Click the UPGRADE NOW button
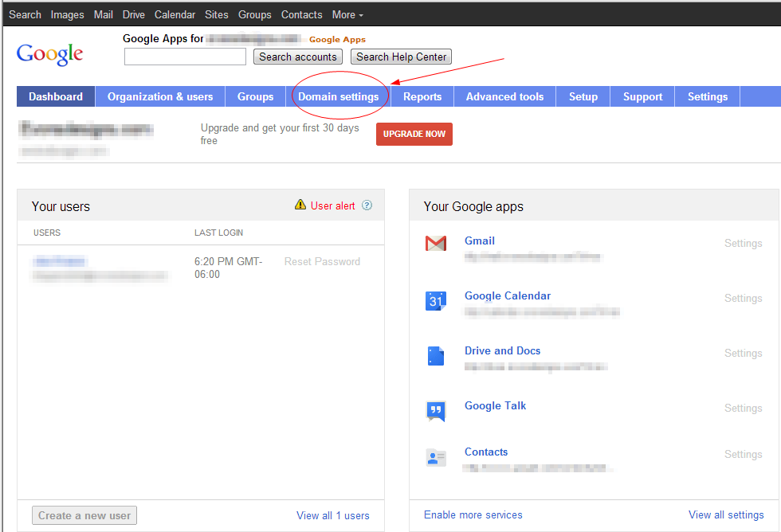 [x=414, y=134]
